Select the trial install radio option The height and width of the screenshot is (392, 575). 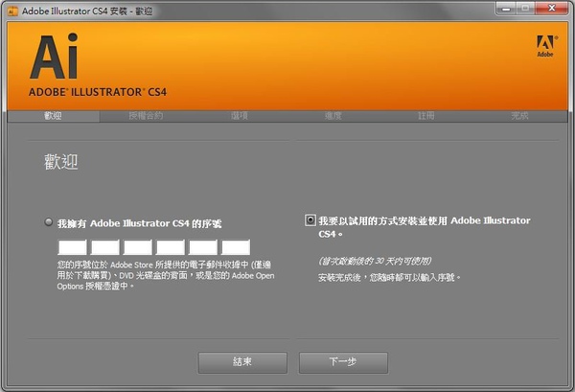(x=310, y=220)
